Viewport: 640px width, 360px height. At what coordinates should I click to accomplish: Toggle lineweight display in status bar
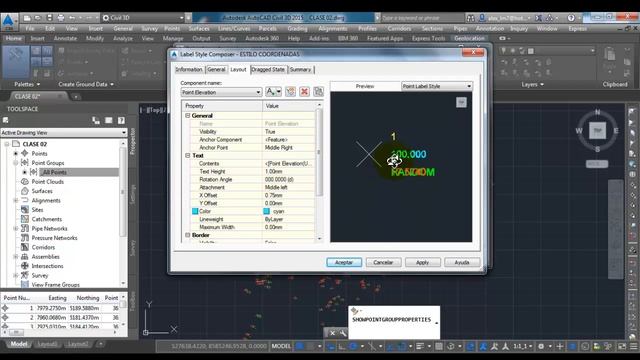tap(420, 346)
